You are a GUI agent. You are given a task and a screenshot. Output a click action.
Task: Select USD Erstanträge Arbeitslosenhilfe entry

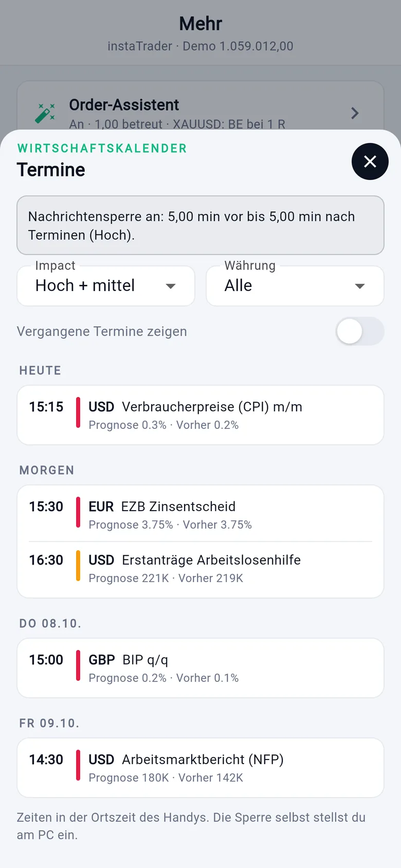tap(200, 569)
